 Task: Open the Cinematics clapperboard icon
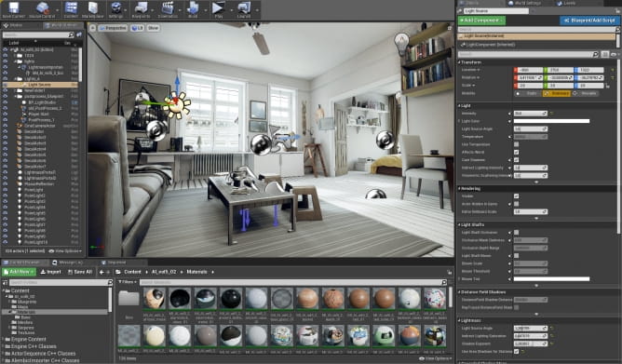tap(168, 7)
